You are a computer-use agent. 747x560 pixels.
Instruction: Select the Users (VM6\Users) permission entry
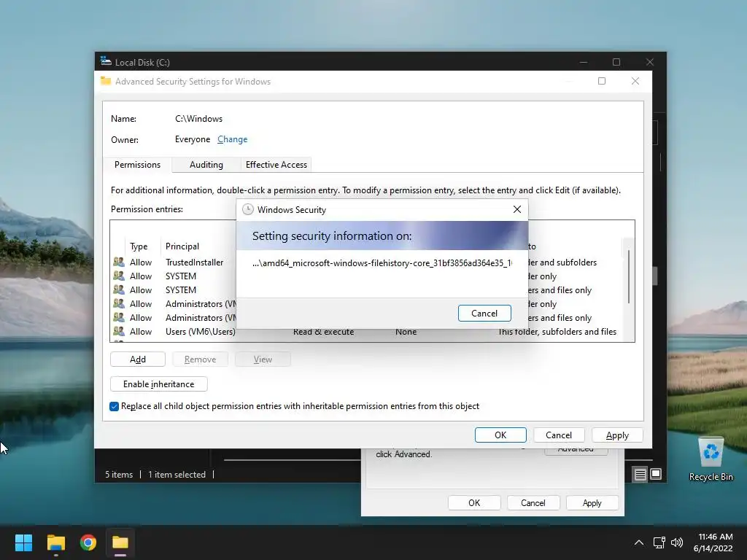(366, 332)
